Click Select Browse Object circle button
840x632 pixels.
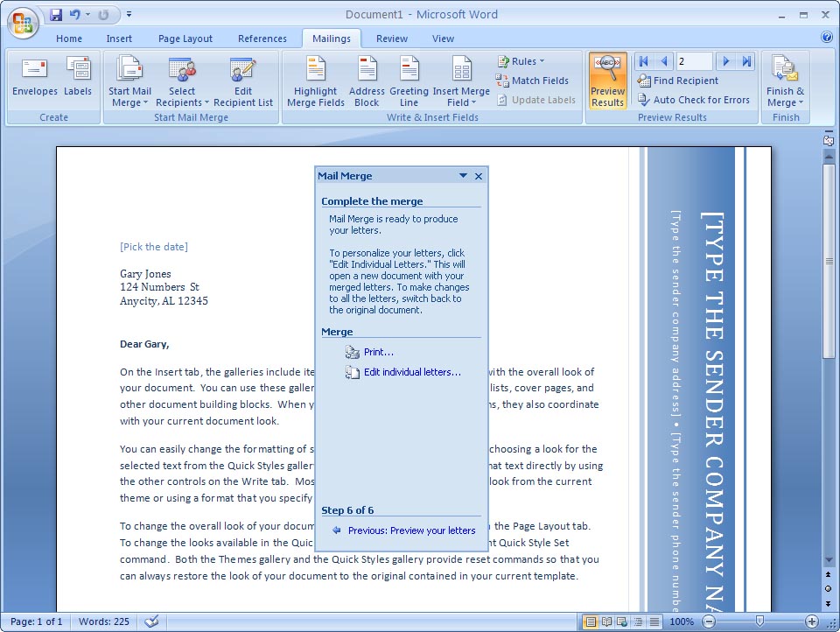[x=829, y=588]
